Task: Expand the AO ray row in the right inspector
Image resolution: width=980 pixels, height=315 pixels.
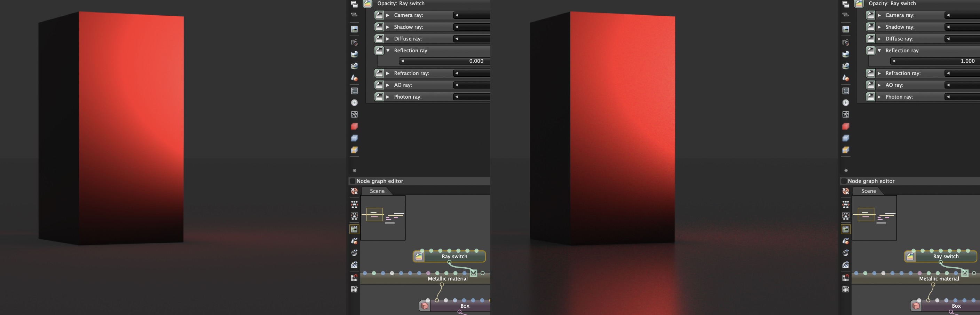Action: click(879, 85)
